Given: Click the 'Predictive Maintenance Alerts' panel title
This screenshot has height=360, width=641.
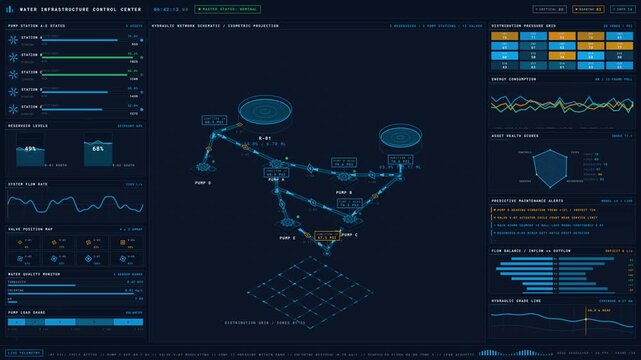Looking at the screenshot, I should click(x=527, y=201).
